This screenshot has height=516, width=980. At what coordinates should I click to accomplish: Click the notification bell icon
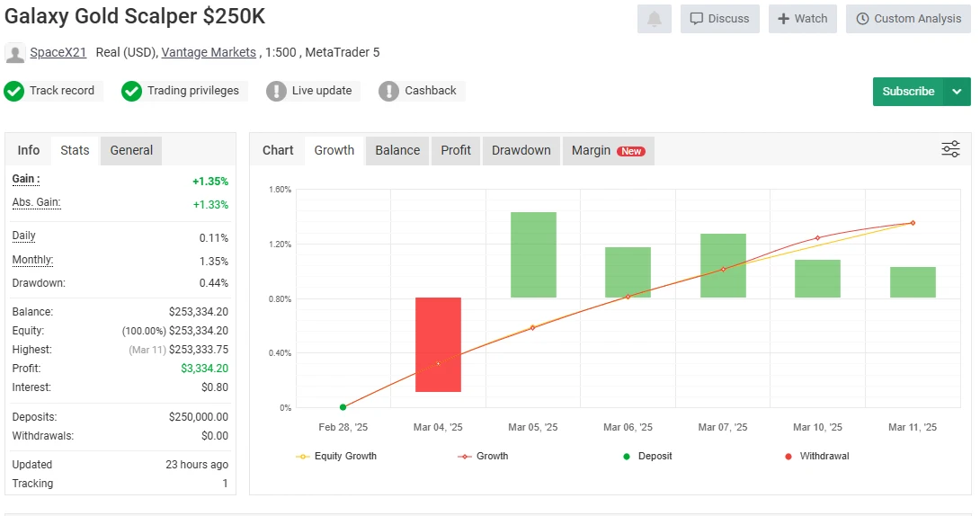coord(654,19)
